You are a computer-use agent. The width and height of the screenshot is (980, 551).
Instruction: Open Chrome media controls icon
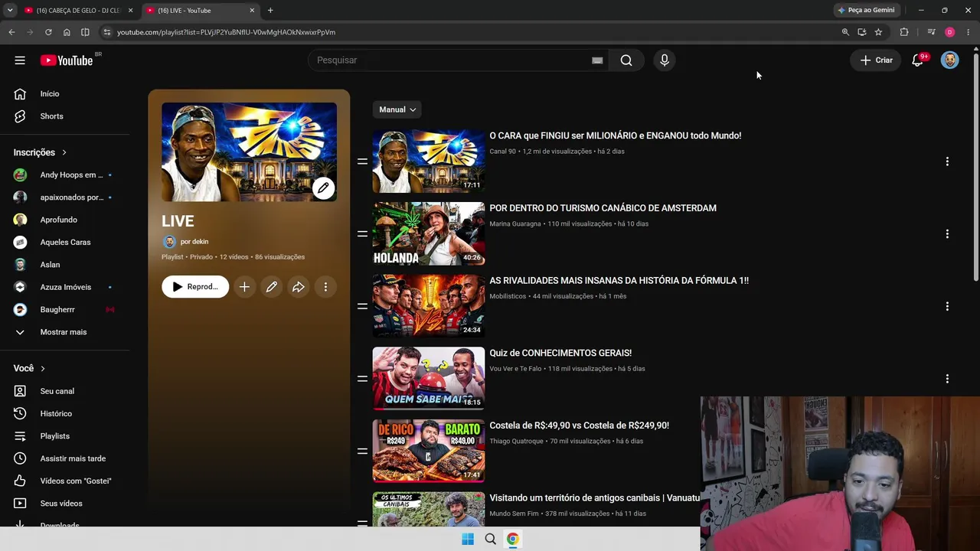click(x=931, y=32)
